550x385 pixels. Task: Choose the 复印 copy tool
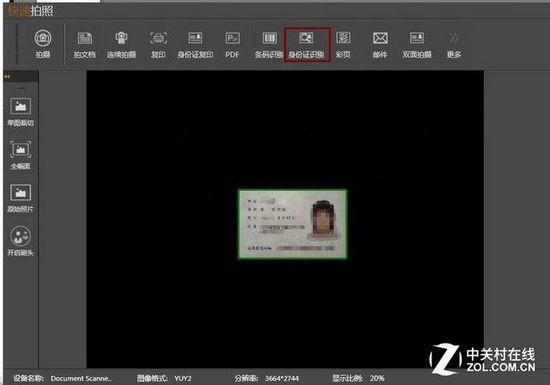coord(158,45)
